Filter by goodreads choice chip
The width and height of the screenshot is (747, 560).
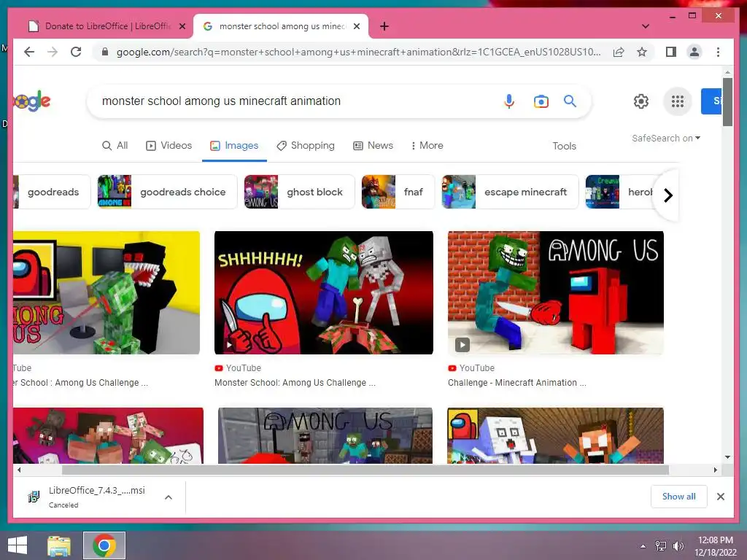[x=167, y=192]
